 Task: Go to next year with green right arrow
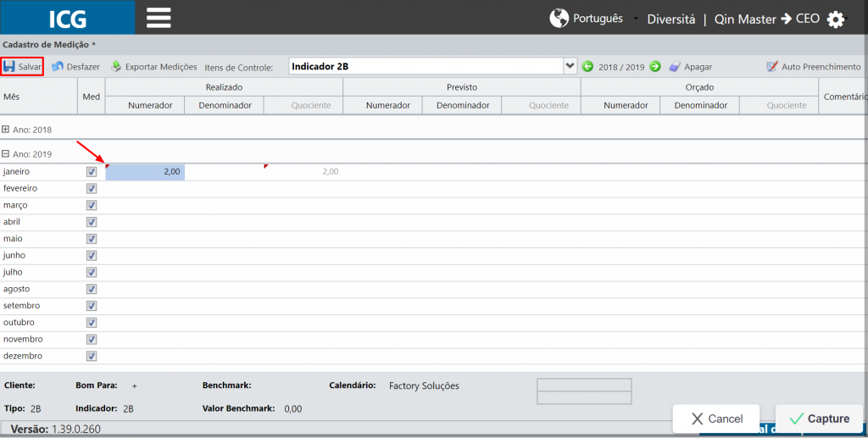[655, 66]
